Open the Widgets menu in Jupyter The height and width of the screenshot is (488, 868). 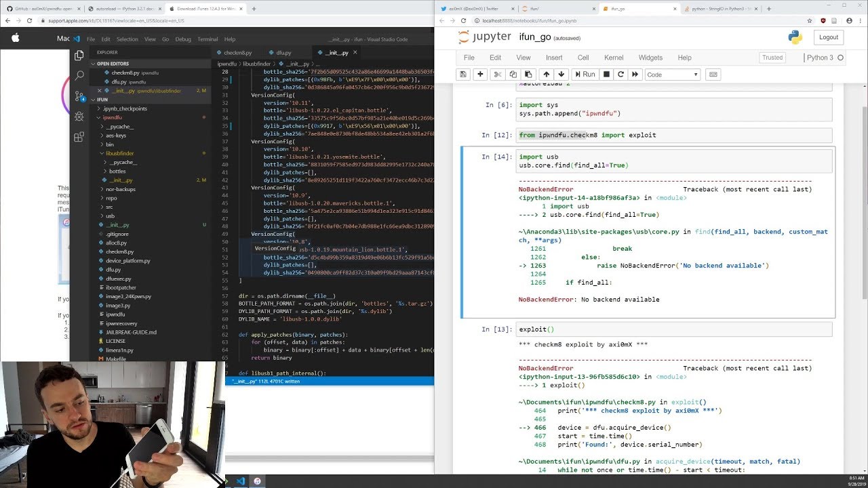coord(650,58)
